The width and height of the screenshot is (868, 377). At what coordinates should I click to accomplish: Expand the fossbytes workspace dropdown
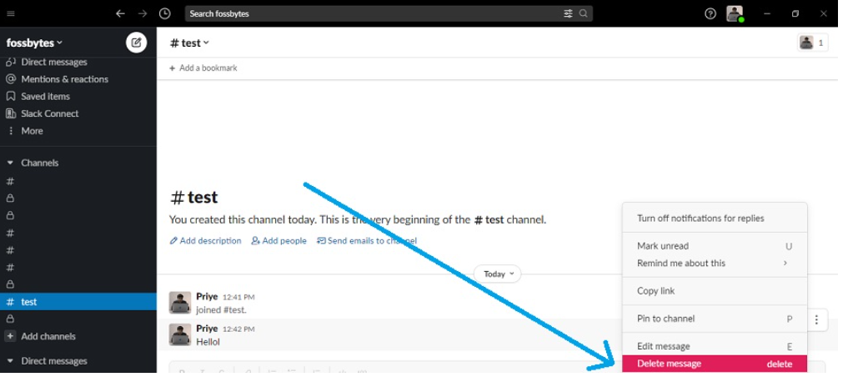[35, 43]
